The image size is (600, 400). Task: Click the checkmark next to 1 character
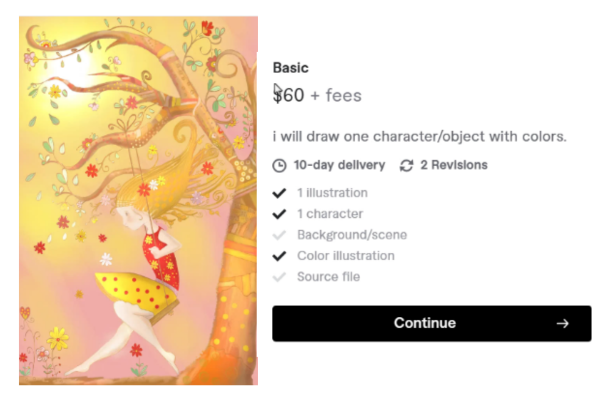279,214
